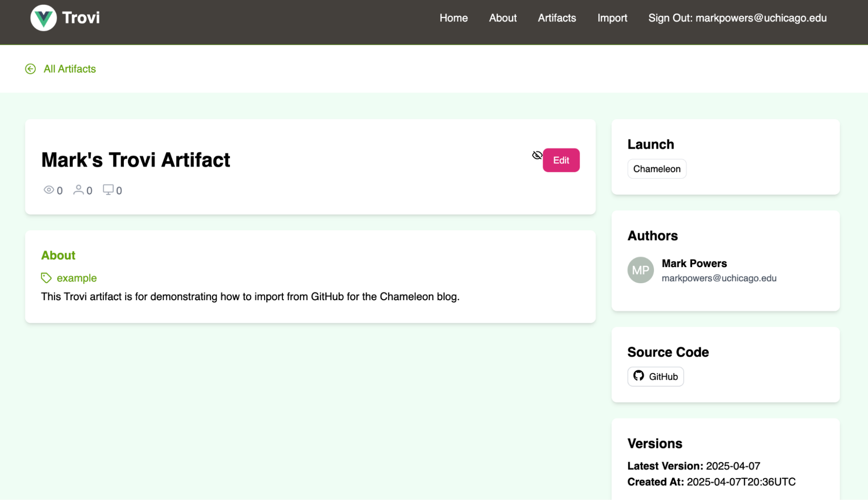
Task: Click the Trovi brand name text
Action: [81, 18]
